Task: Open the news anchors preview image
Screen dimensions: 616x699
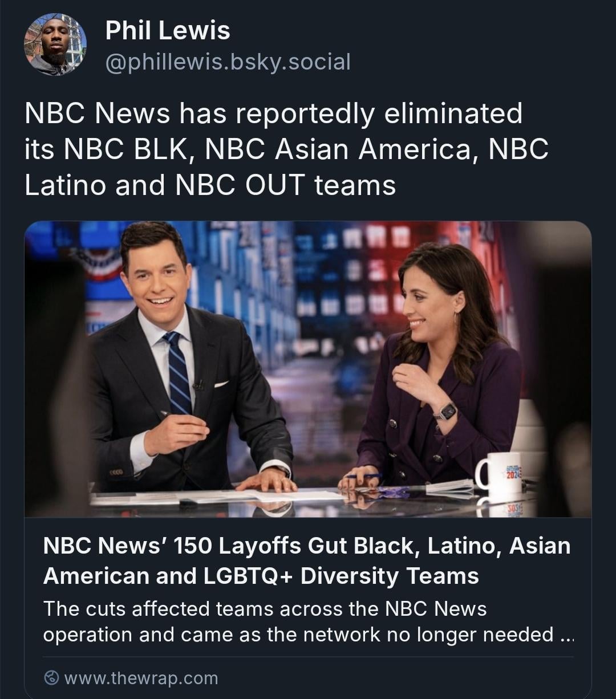Action: [308, 369]
